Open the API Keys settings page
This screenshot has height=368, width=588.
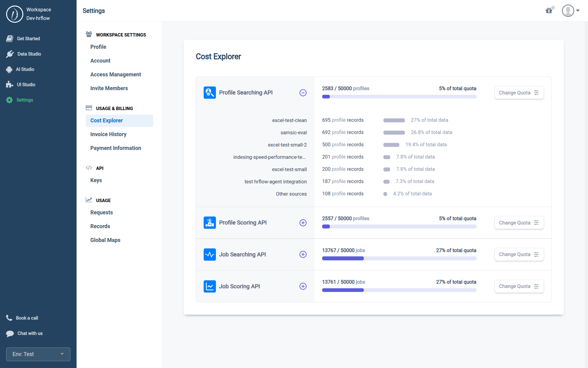[x=96, y=180]
